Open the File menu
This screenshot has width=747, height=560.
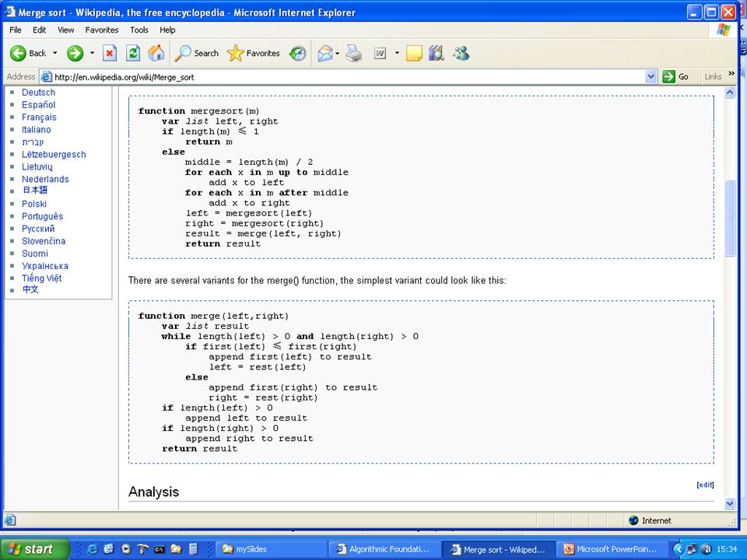(16, 30)
